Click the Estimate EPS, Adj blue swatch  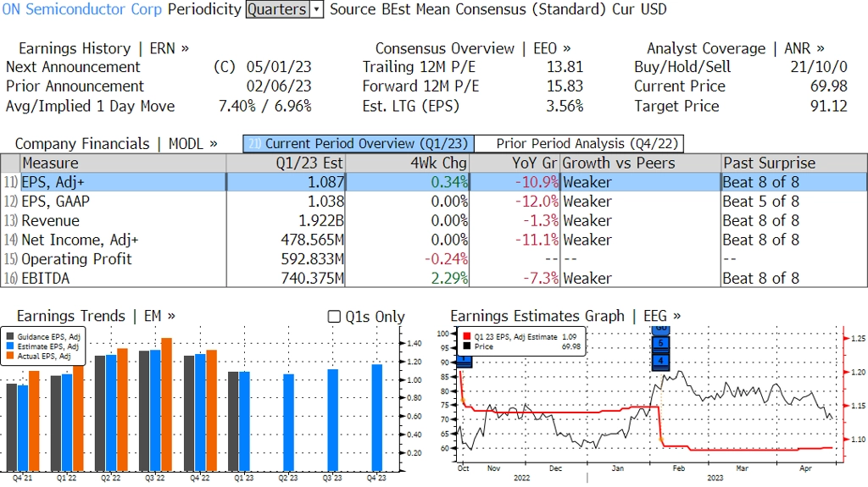(10, 346)
